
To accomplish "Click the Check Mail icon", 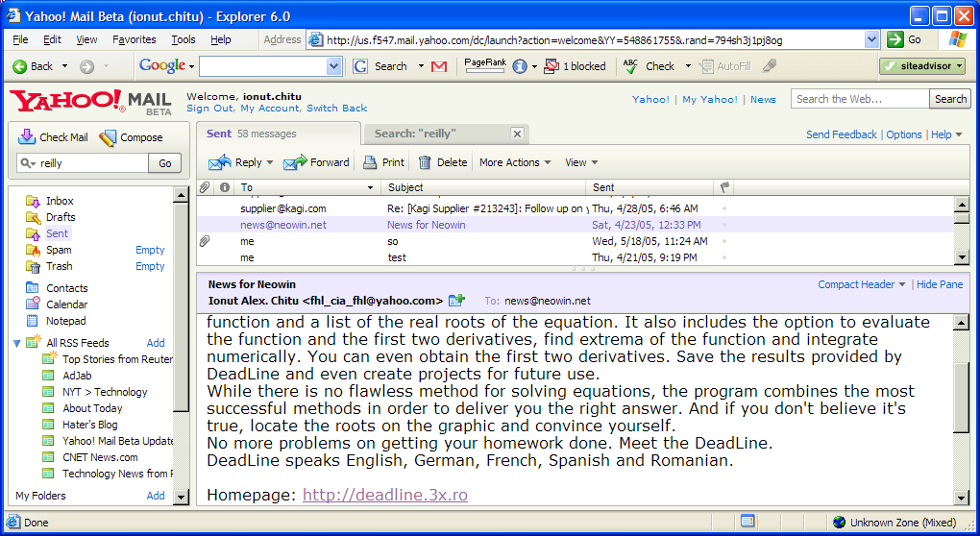I will tap(27, 136).
